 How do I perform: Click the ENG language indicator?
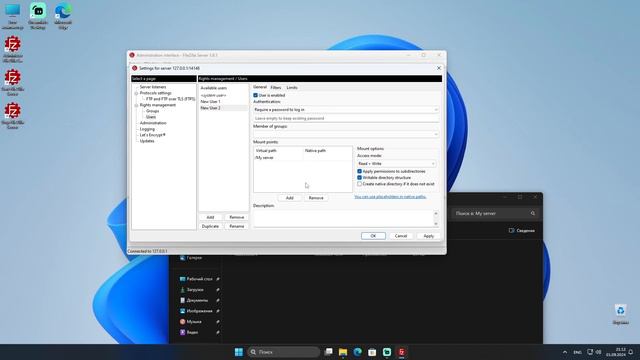577,352
